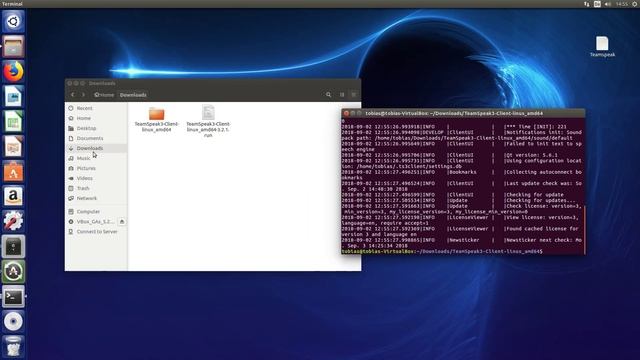Select Home in Files sidebar

tap(96, 118)
